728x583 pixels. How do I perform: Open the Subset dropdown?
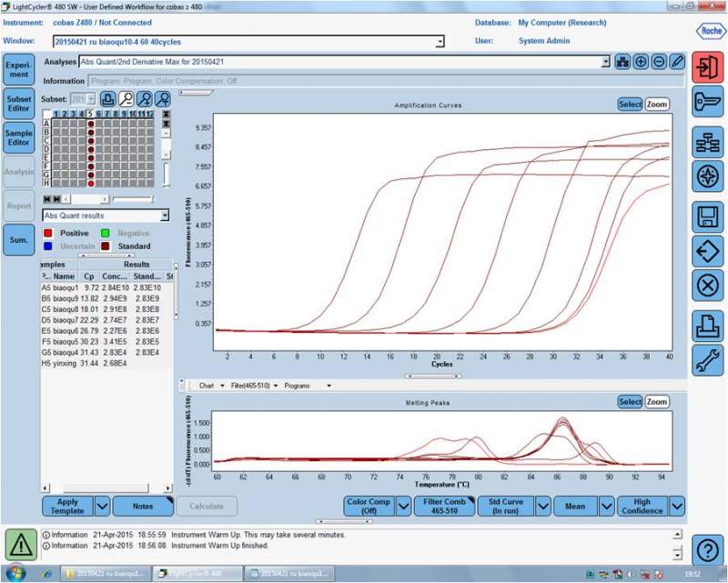[x=90, y=99]
